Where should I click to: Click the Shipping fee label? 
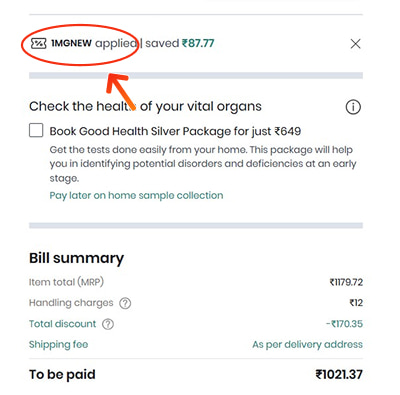pos(58,344)
